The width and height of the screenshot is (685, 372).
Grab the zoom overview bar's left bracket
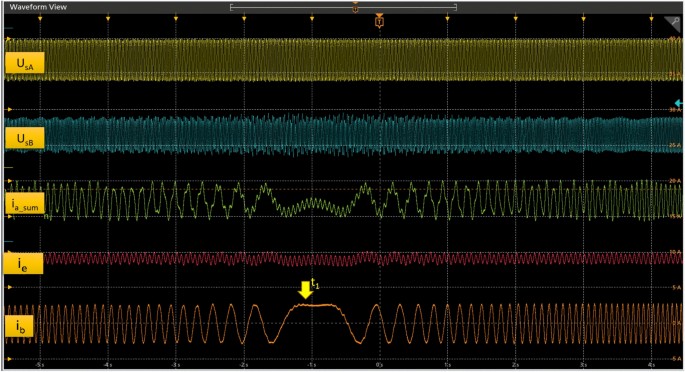pyautogui.click(x=232, y=7)
